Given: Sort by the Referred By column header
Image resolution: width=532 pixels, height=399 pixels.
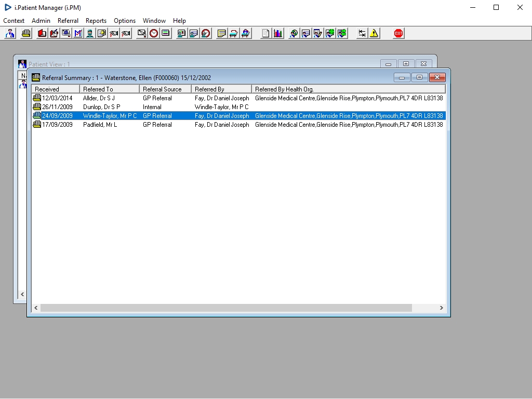Looking at the screenshot, I should 221,89.
